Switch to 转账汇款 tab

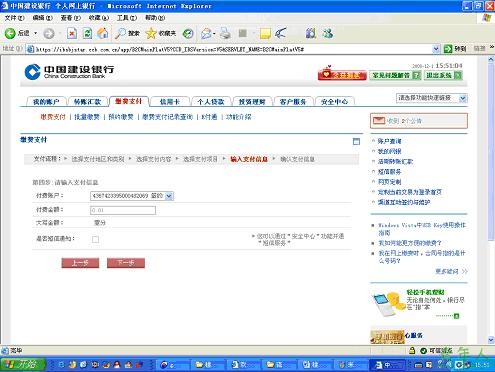[87, 102]
